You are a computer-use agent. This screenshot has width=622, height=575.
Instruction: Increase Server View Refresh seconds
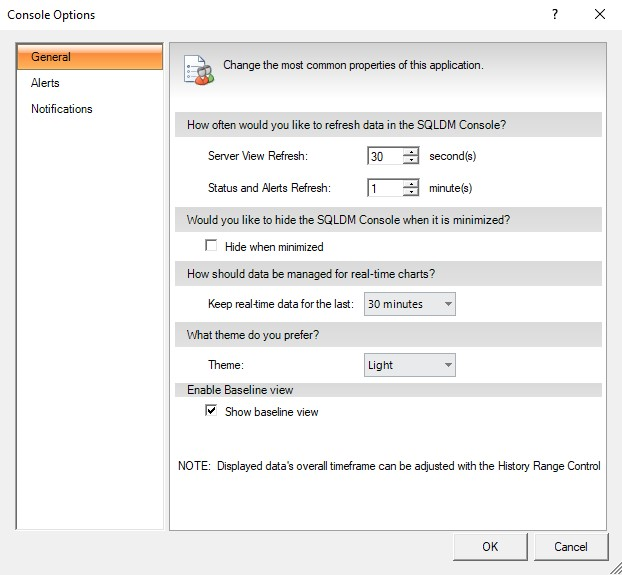tap(411, 151)
